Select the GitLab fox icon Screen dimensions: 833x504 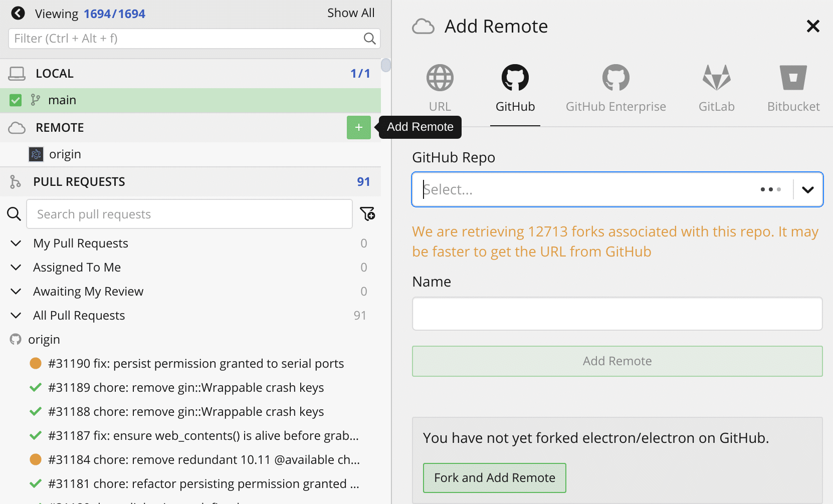(x=717, y=78)
